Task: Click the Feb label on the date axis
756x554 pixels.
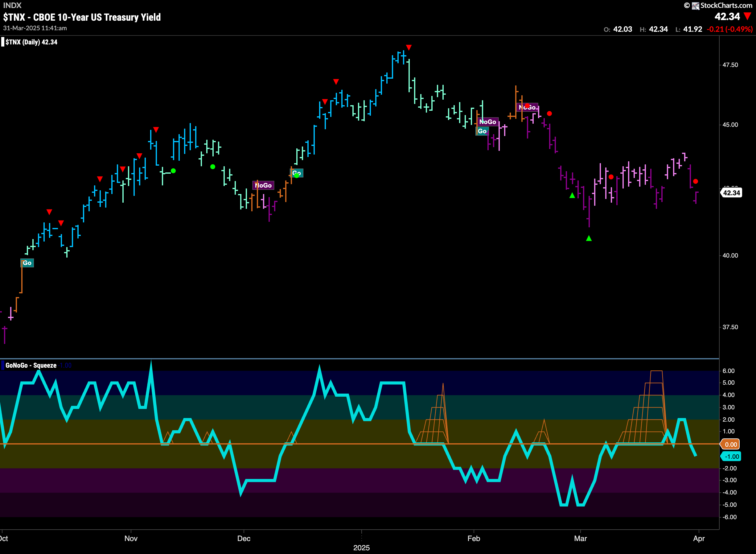Action: click(x=474, y=538)
